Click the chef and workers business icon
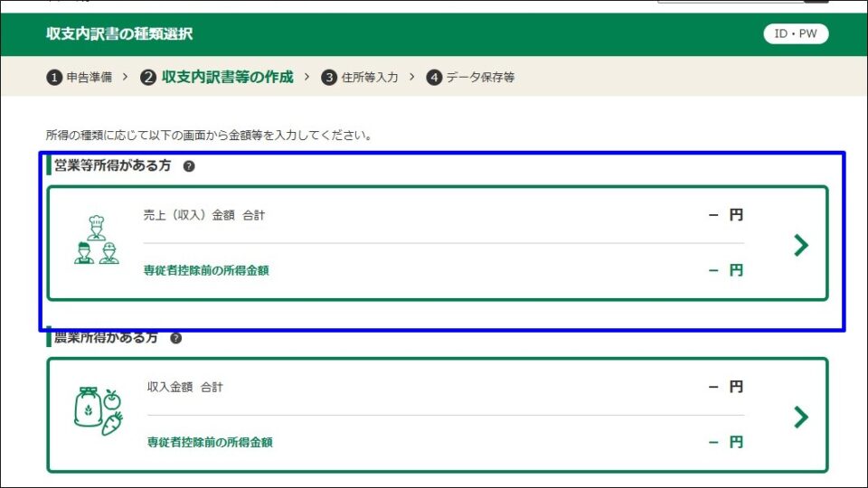This screenshot has width=868, height=488. pos(96,241)
